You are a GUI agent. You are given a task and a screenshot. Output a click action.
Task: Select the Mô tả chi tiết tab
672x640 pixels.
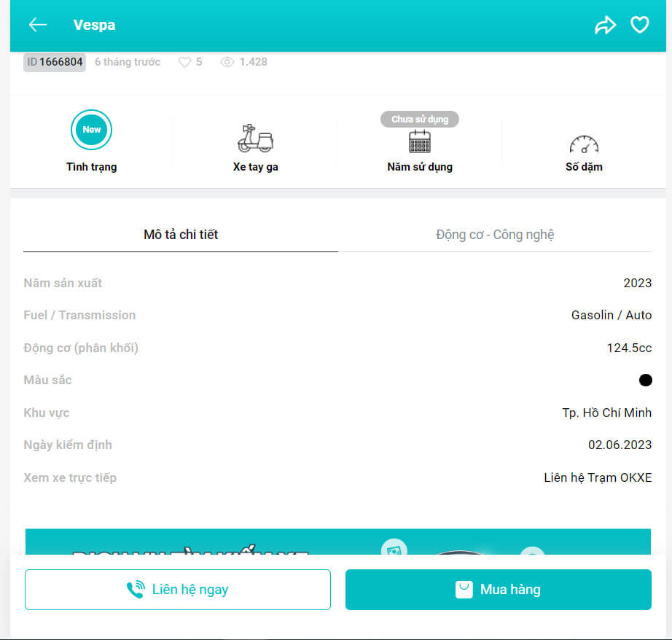pos(181,235)
